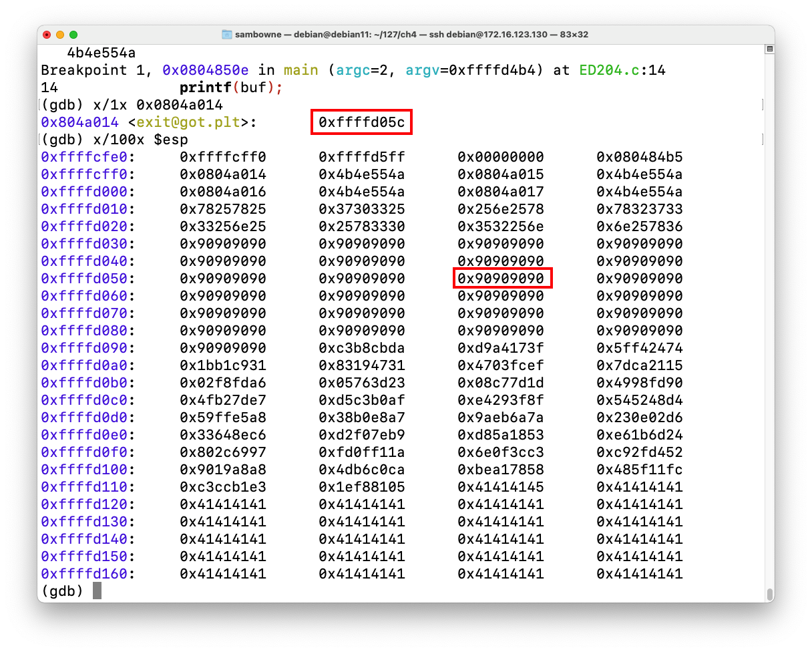
Task: Click the value 0xc3b8cbda
Action: tap(362, 348)
